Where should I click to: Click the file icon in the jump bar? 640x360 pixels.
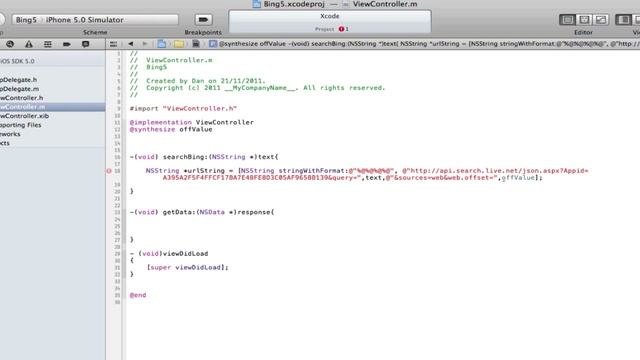(196, 44)
